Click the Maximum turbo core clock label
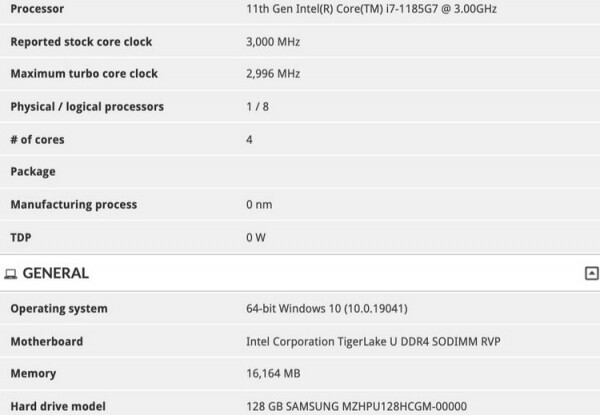 [x=84, y=74]
